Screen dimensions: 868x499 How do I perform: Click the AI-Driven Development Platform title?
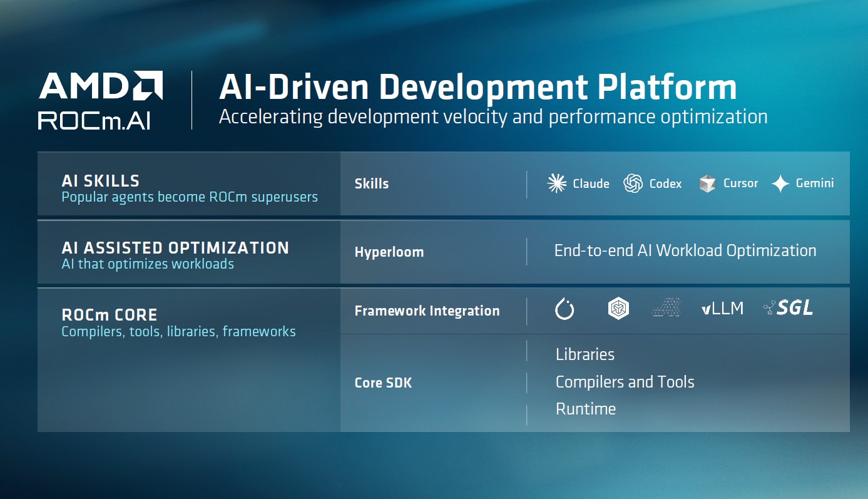(x=478, y=87)
